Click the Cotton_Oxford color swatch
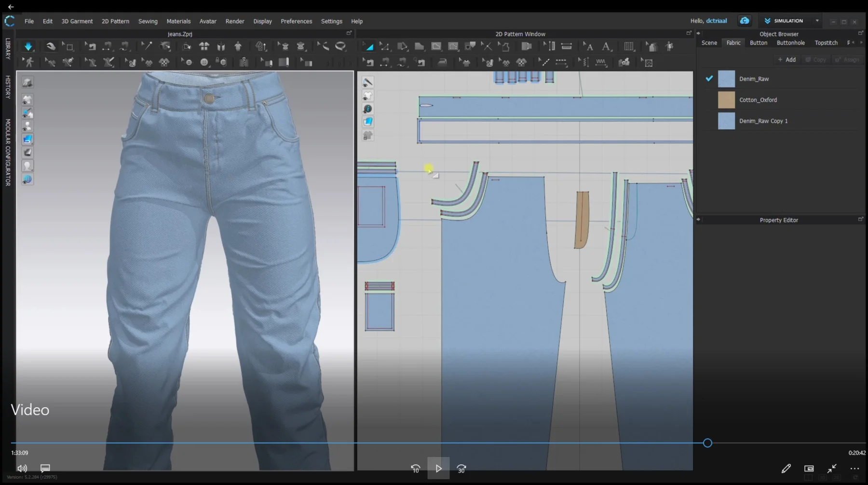 tap(726, 100)
